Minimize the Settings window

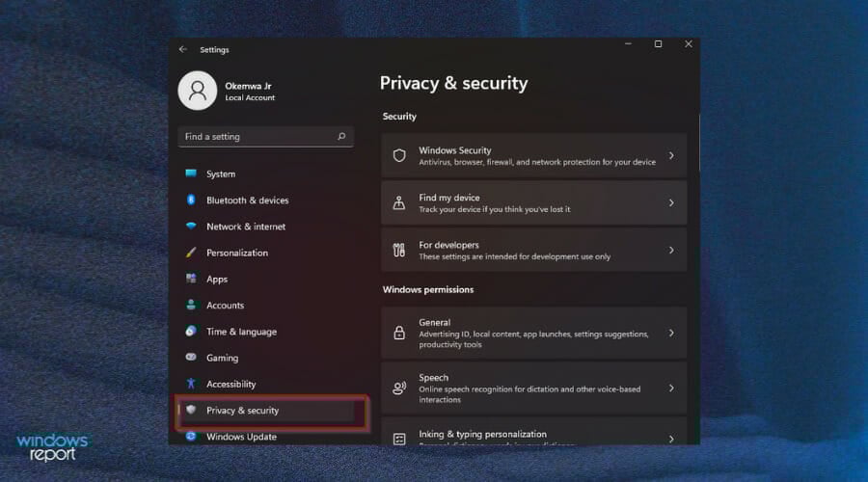[628, 43]
